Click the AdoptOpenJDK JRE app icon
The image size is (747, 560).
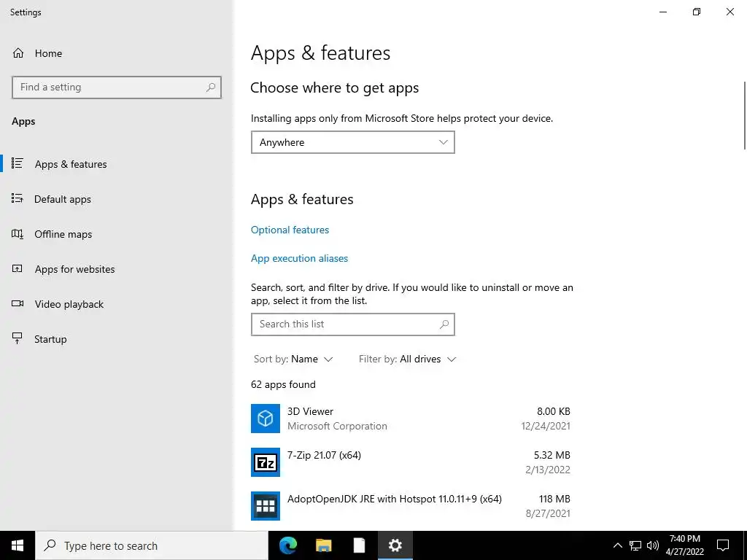266,506
